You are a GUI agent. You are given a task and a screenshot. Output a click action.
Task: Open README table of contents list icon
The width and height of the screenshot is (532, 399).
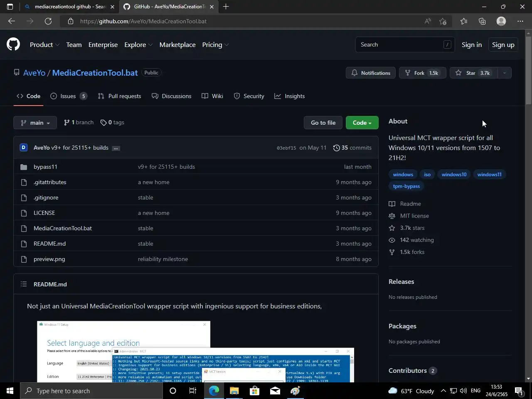(x=24, y=284)
